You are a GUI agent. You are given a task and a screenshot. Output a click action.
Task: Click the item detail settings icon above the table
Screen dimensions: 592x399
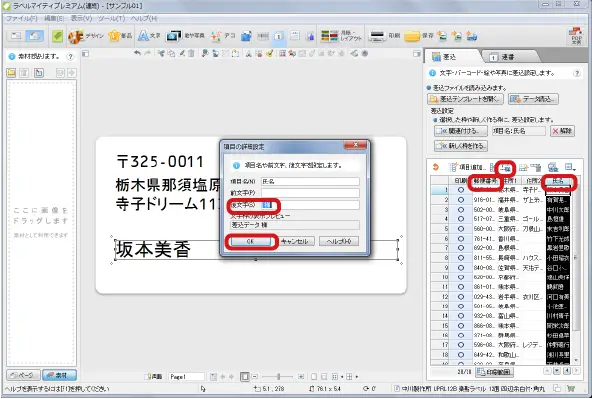507,168
